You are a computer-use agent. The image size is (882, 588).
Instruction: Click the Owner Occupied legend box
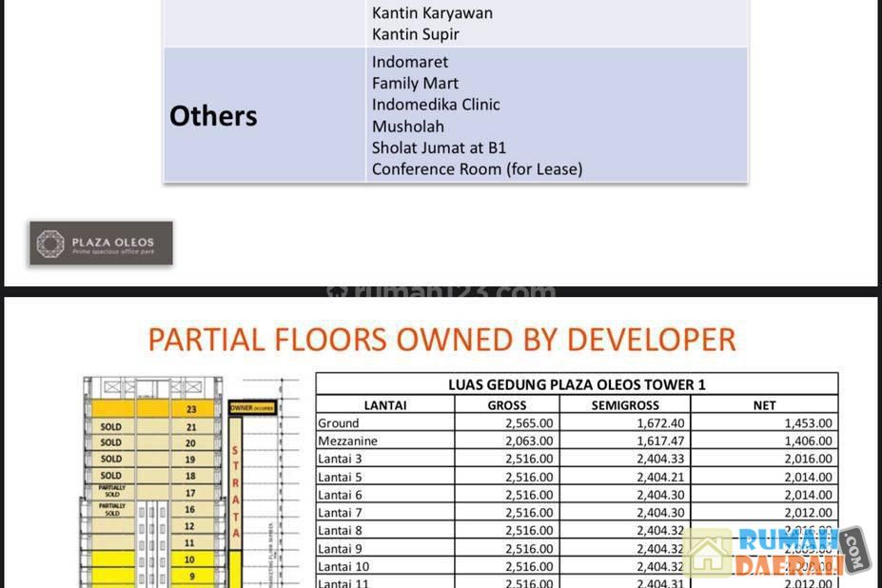(x=253, y=408)
